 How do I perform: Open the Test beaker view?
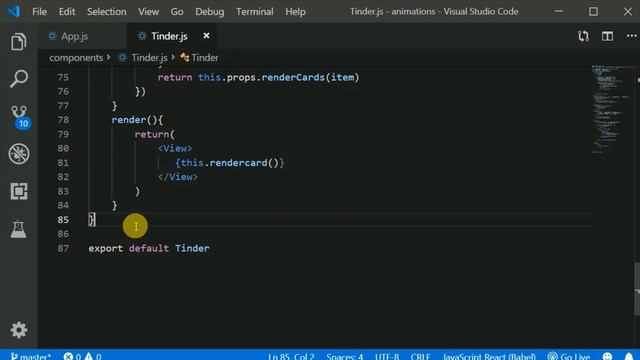point(18,229)
